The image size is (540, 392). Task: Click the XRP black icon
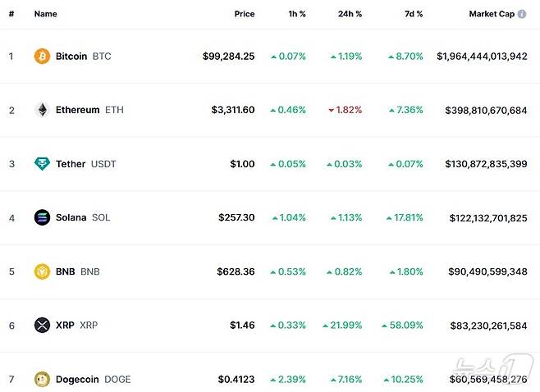pyautogui.click(x=42, y=326)
